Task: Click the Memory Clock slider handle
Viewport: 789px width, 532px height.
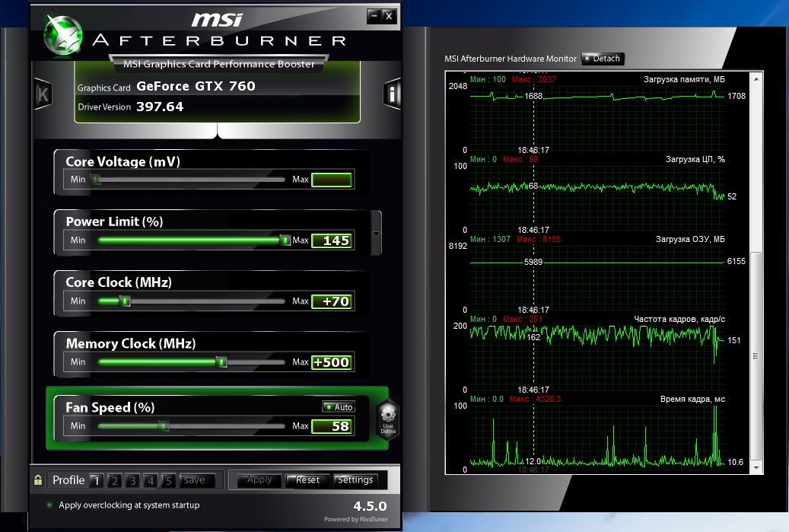Action: pyautogui.click(x=221, y=362)
